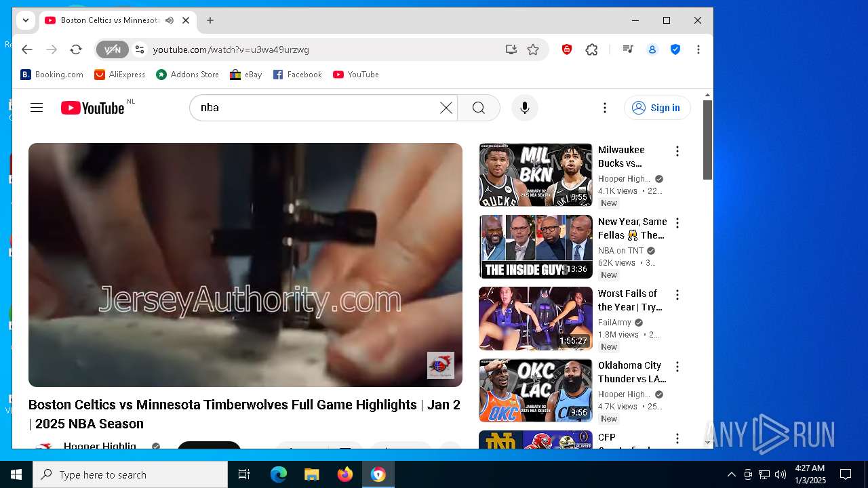Screen dimensions: 868x488
Task: Open Facebook bookmark
Action: (298, 75)
